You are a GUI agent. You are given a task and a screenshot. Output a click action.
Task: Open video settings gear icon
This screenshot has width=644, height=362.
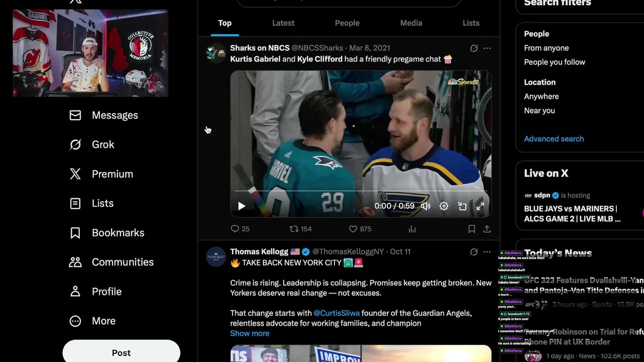point(444,206)
